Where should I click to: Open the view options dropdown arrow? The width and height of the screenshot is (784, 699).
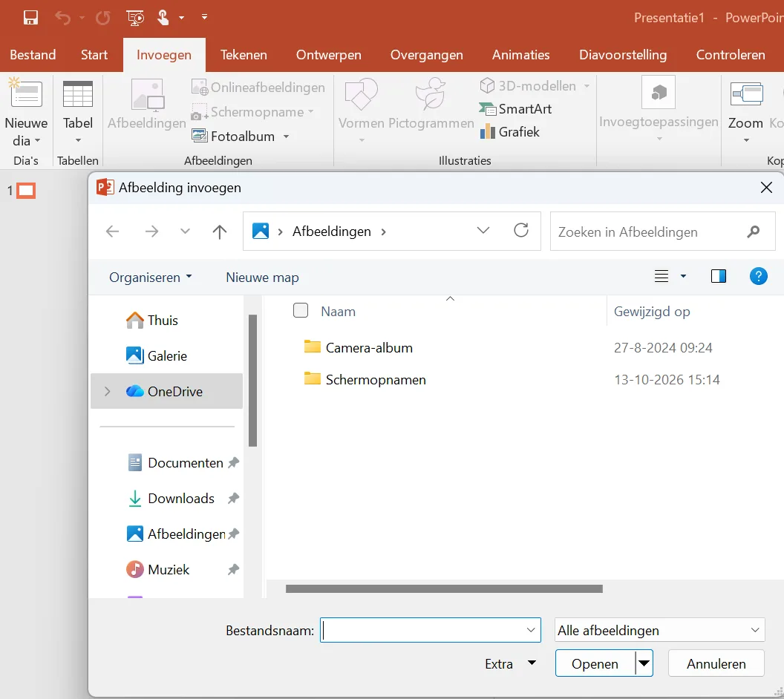coord(683,276)
